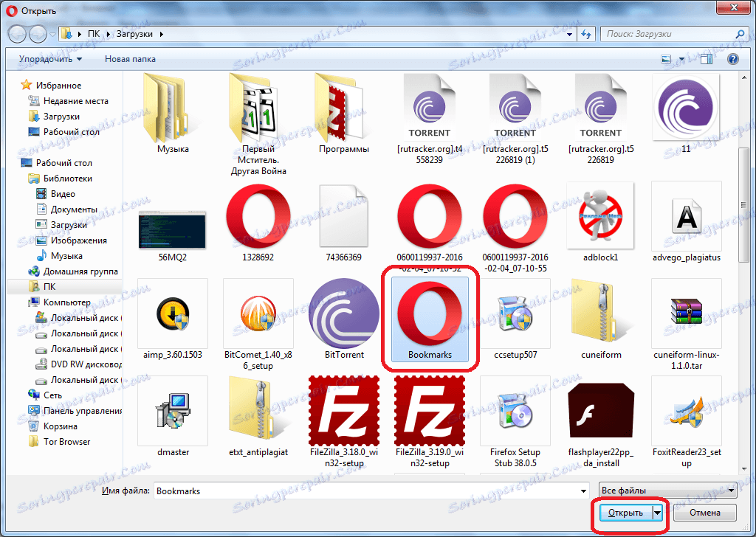Toggle the preview pane button
The image size is (756, 537).
click(707, 59)
